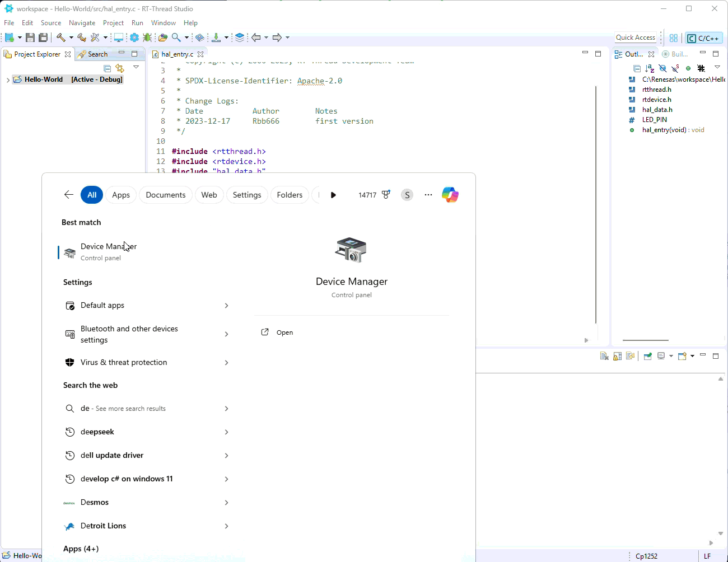The height and width of the screenshot is (562, 728).
Task: Toggle console scroll lock
Action: [617, 356]
